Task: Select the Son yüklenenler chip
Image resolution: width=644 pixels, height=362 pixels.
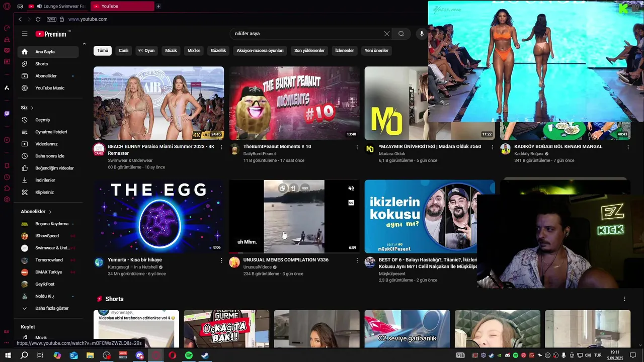Action: pos(309,51)
